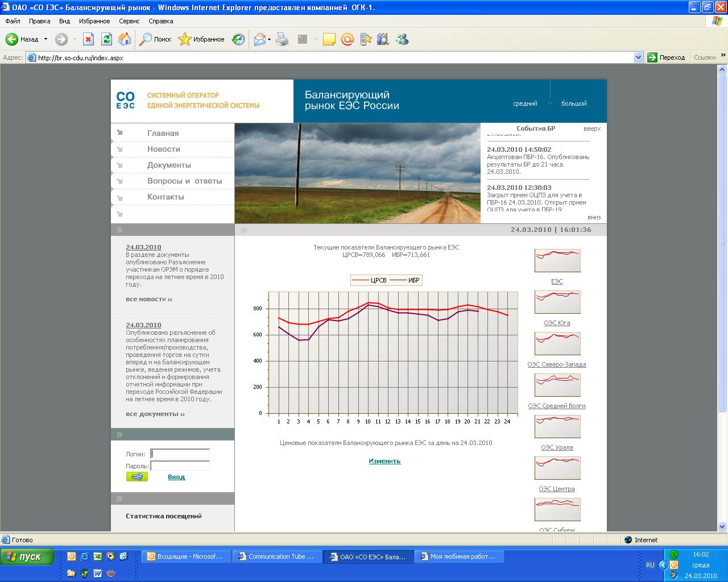Click the Messenger people icon in toolbar
Viewport: 728px width, 582px height.
[402, 39]
